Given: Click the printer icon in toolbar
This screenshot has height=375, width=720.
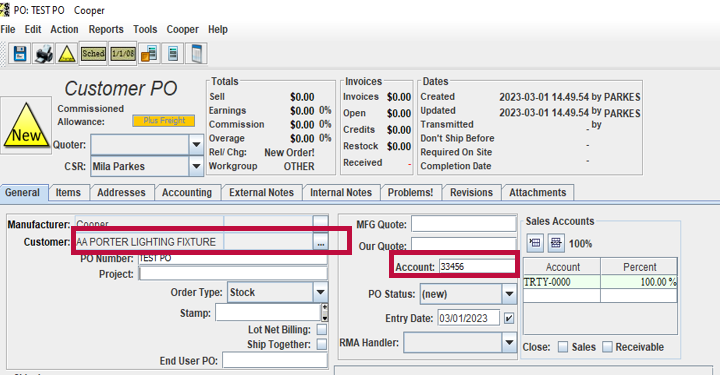Looking at the screenshot, I should 44,54.
